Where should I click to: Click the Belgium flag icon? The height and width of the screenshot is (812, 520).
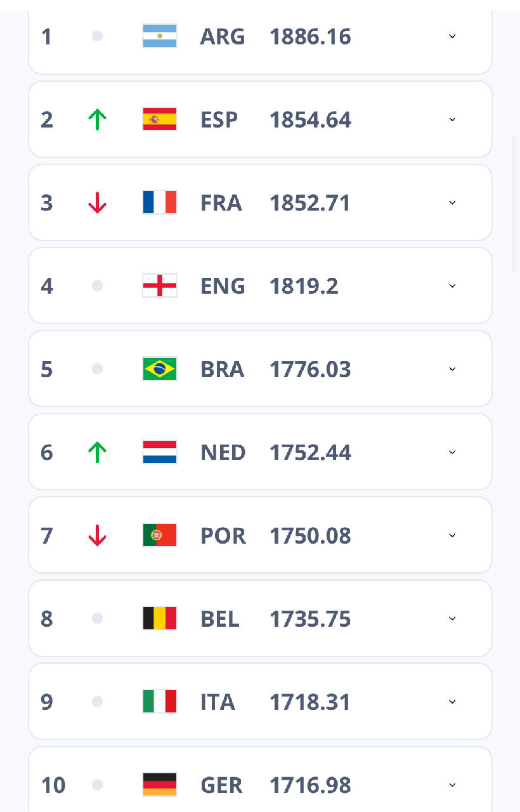160,619
